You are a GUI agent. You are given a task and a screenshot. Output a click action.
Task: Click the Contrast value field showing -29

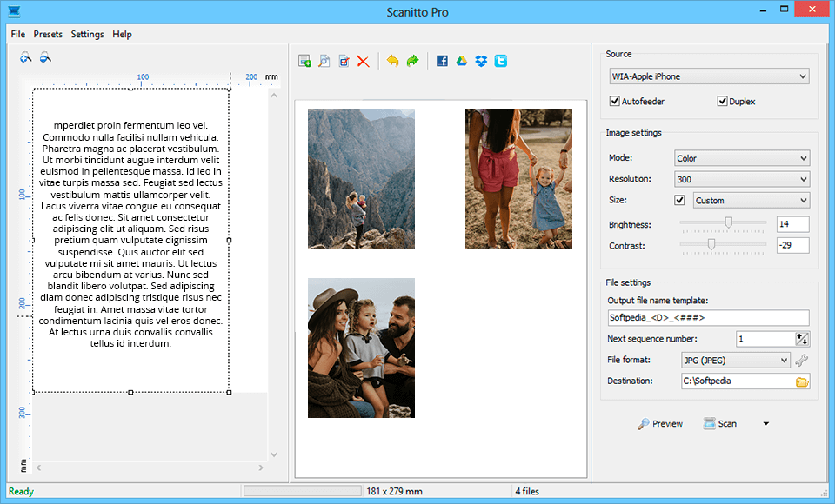[x=793, y=245]
